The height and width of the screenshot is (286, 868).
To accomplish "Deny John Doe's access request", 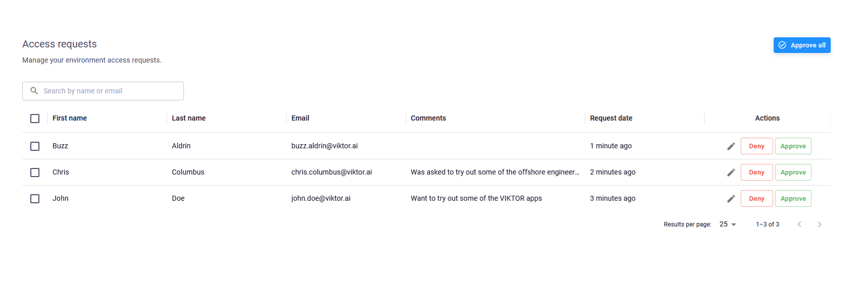I will tap(756, 199).
